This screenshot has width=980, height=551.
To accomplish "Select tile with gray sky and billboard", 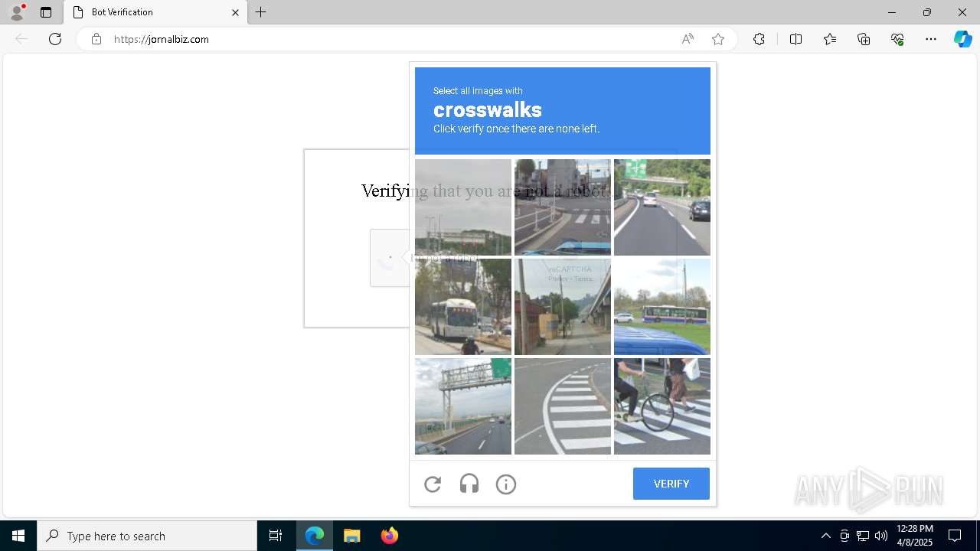I will 463,207.
